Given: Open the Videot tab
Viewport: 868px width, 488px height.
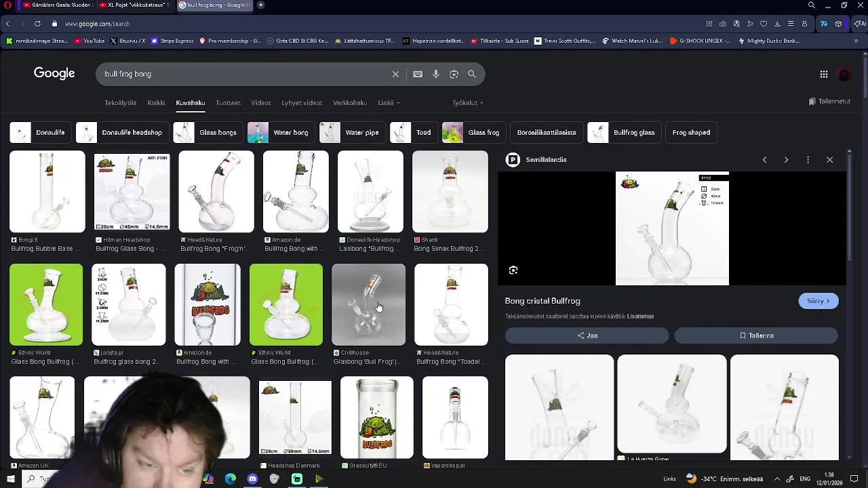Looking at the screenshot, I should (x=261, y=103).
